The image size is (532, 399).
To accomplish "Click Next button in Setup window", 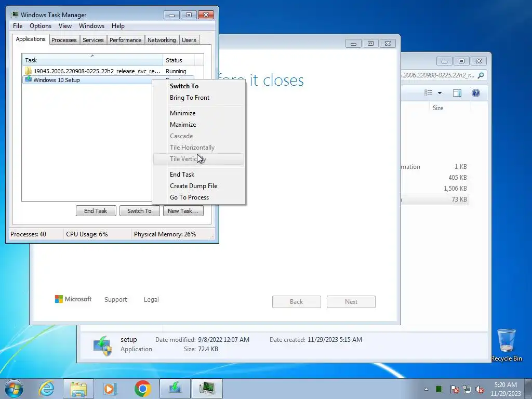I will coord(351,302).
